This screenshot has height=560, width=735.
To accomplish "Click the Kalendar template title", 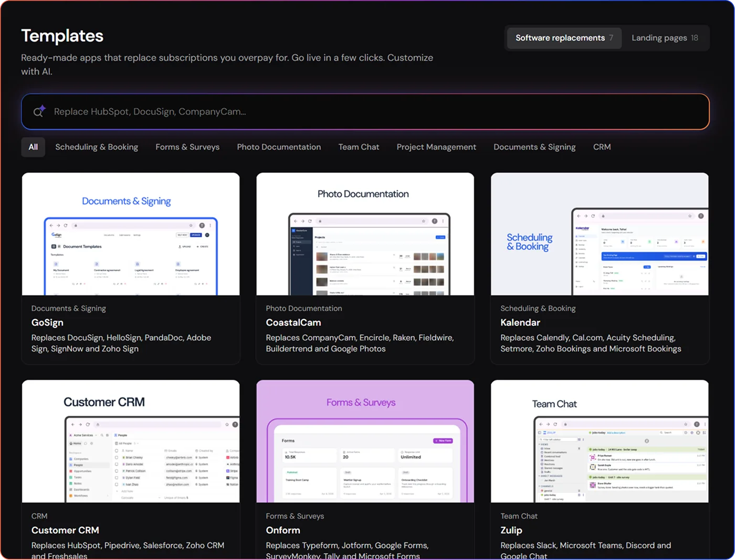I will click(x=520, y=322).
